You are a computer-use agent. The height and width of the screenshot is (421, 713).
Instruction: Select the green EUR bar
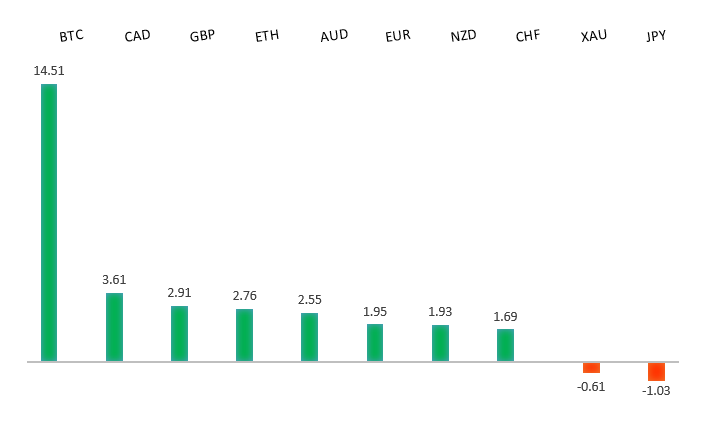pos(375,342)
